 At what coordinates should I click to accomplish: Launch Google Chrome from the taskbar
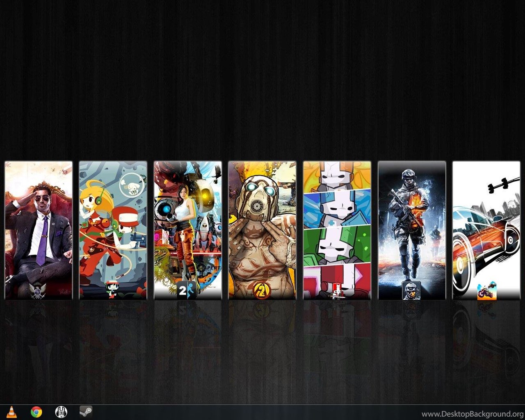pos(36,412)
